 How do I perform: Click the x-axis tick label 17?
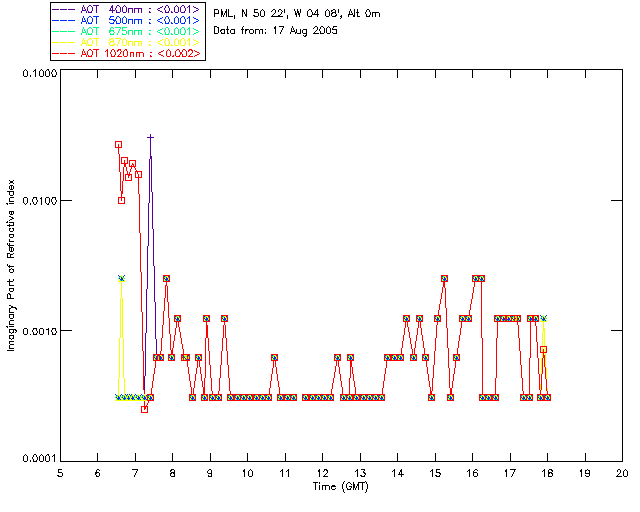tap(510, 473)
